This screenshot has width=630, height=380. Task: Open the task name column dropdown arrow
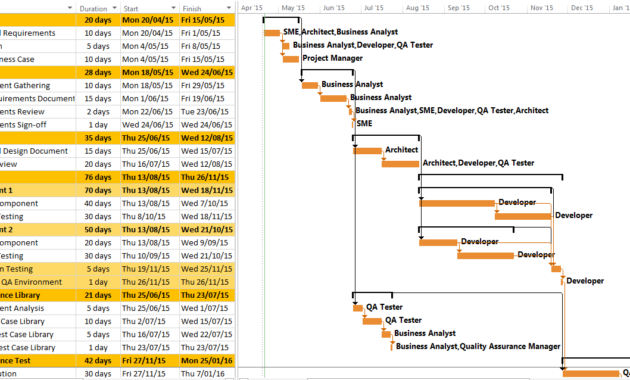[x=70, y=8]
